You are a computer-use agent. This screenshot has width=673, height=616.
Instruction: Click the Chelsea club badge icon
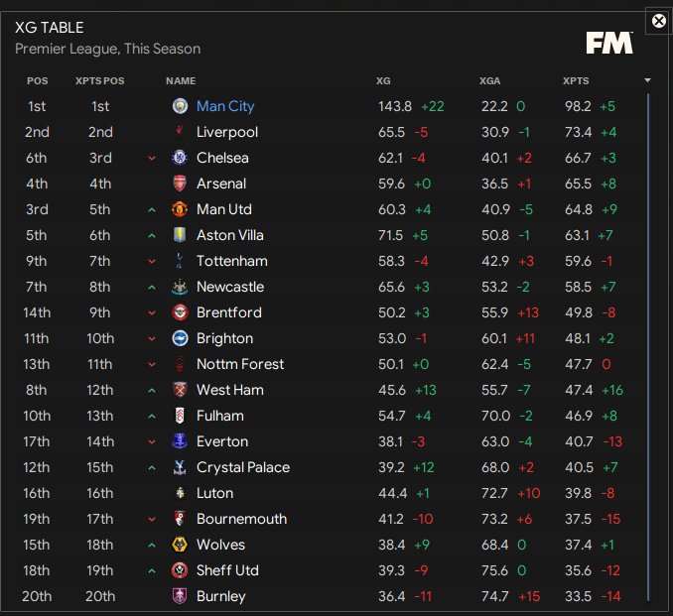click(180, 158)
